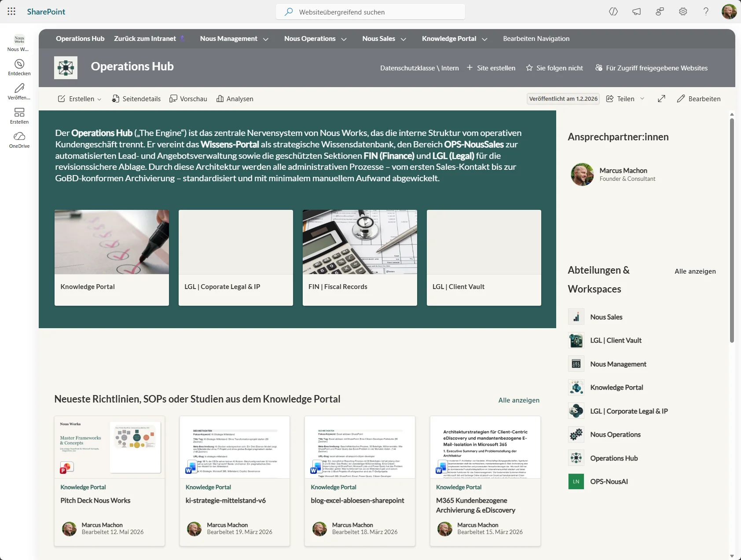Viewport: 741px width, 560px height.
Task: Click the Nous Operations gears icon
Action: [x=576, y=435]
